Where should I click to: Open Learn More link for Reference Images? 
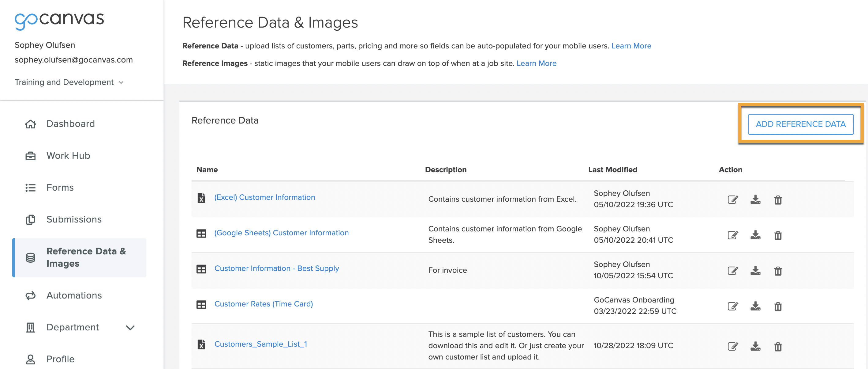coord(536,63)
